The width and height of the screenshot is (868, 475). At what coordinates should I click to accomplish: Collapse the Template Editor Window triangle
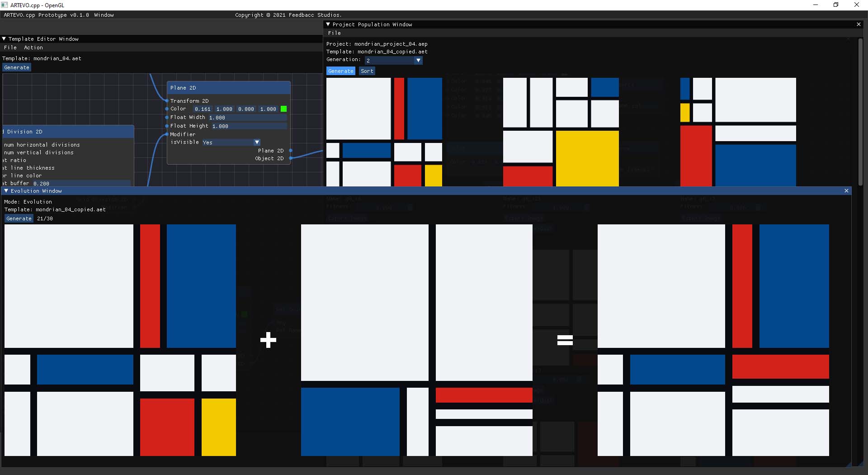coord(4,39)
